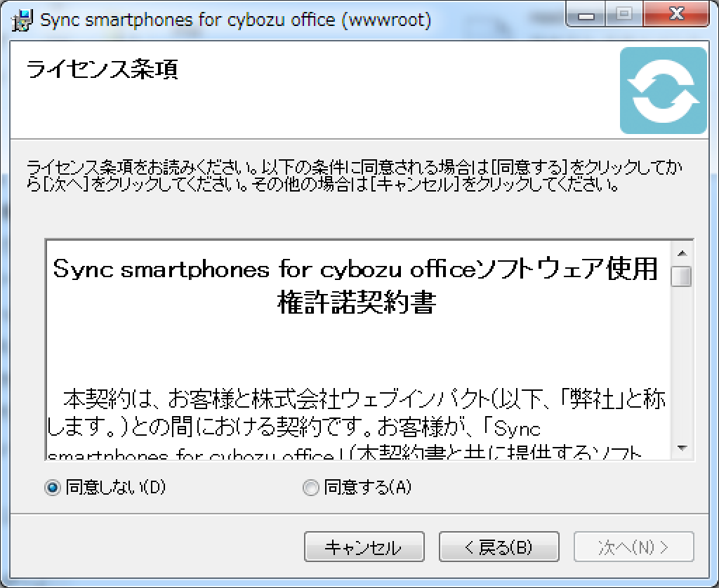Click the license scrollbar thumb
Image resolution: width=719 pixels, height=588 pixels.
681,276
